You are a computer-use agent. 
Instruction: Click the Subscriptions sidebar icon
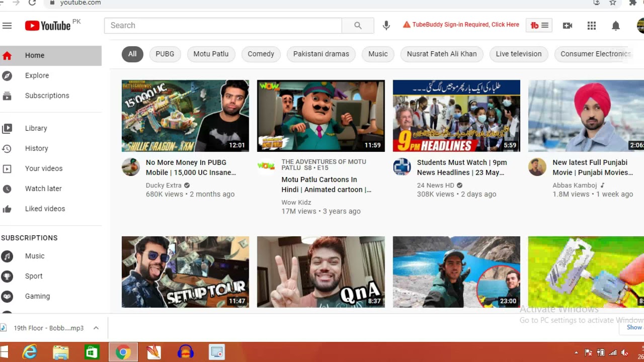tap(7, 96)
